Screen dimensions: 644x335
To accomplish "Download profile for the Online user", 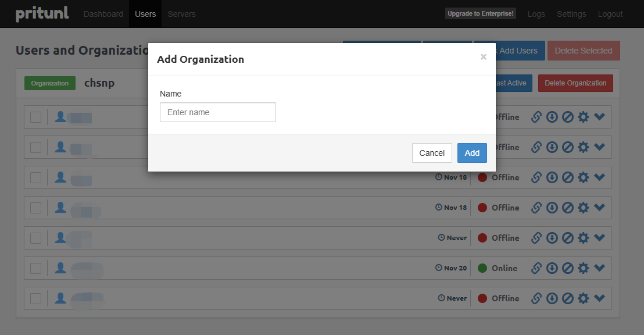I will [552, 268].
